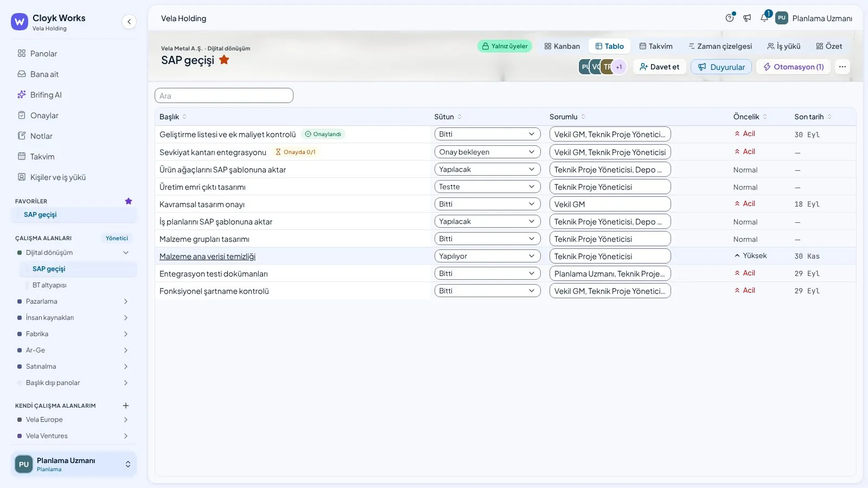The image size is (868, 488).
Task: Unfavorite the SAP geçişi board star
Action: click(224, 60)
